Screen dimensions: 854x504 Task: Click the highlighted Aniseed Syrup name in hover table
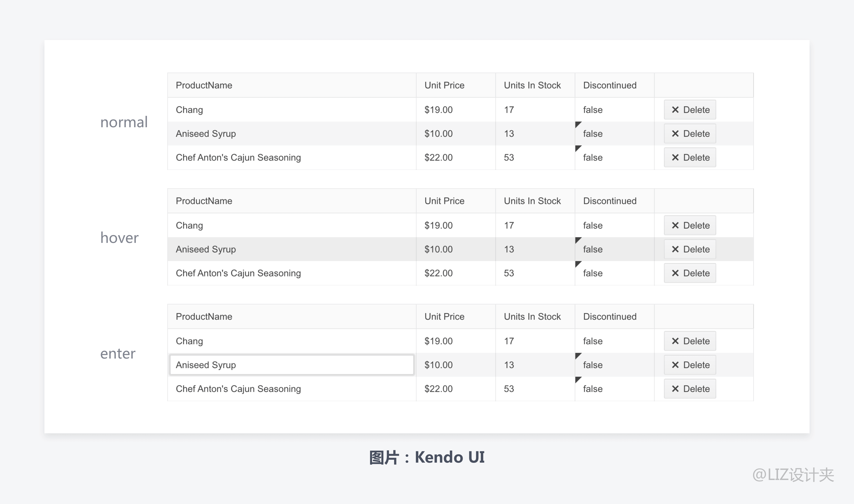click(x=206, y=249)
